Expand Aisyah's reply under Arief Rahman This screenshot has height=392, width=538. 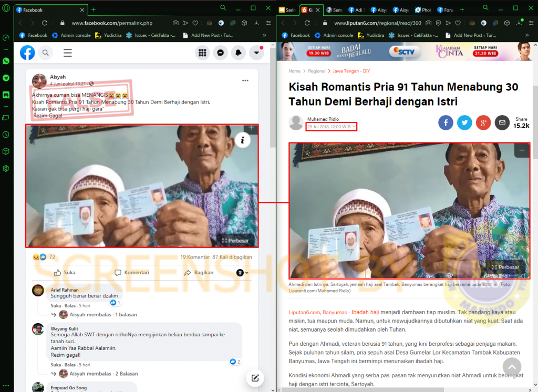coord(103,314)
